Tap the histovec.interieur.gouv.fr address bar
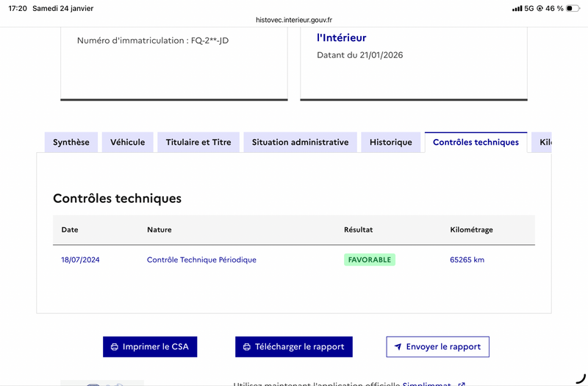Image resolution: width=588 pixels, height=386 pixels. coord(294,21)
